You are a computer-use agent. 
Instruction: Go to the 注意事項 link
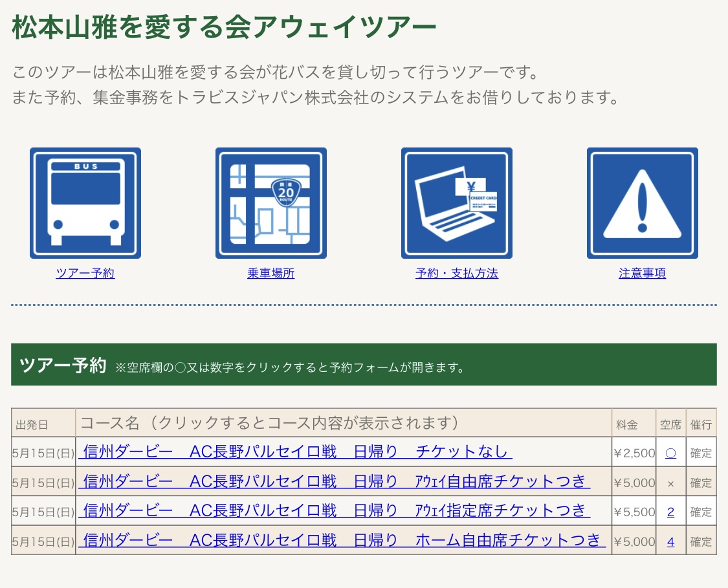[x=643, y=274]
